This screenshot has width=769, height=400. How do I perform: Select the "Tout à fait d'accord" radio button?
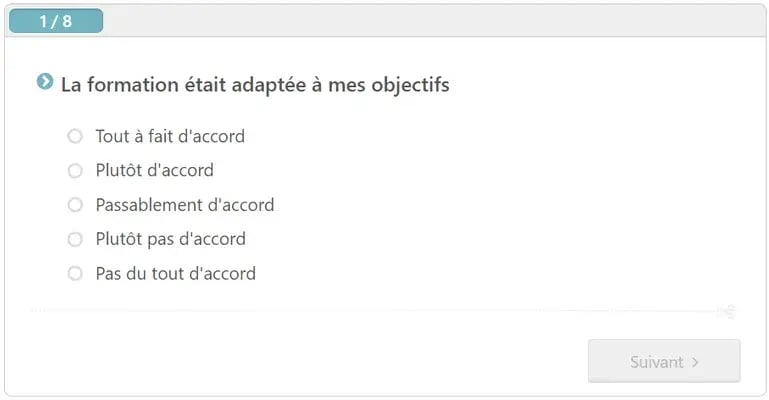(x=75, y=136)
